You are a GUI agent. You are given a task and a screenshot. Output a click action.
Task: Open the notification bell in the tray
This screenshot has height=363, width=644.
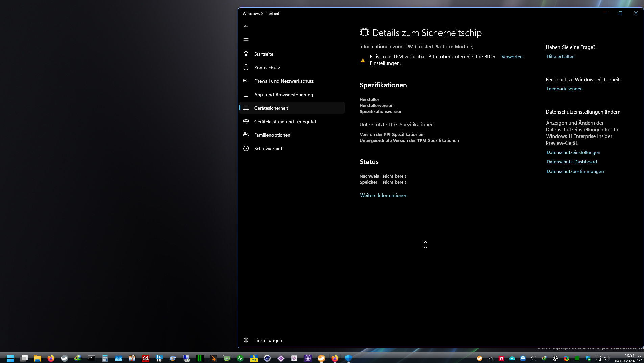pyautogui.click(x=640, y=358)
